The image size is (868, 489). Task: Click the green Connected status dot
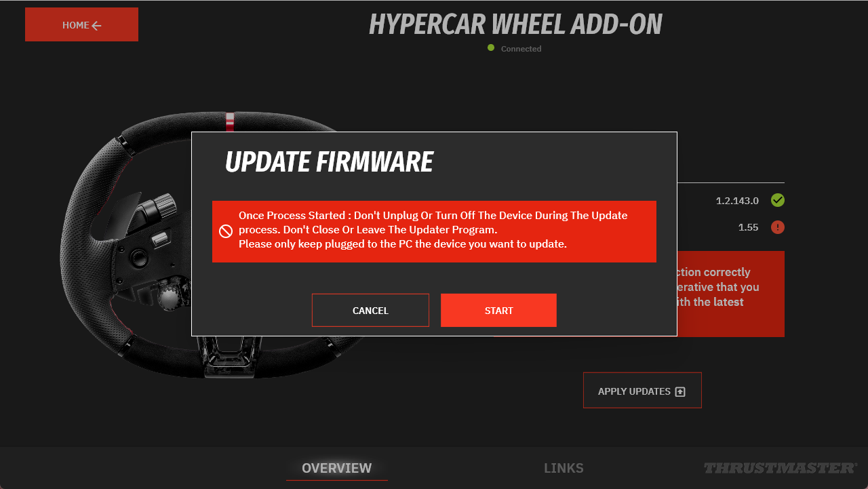[x=491, y=47]
